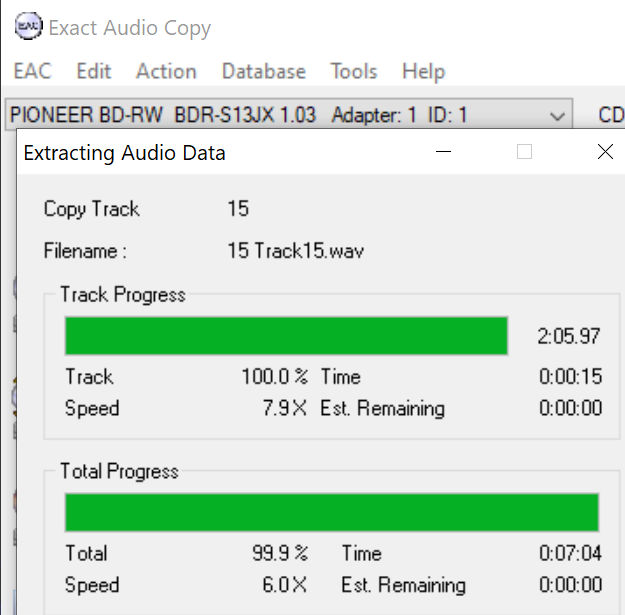
Task: Click the Exact Audio Copy app icon
Action: click(28, 26)
